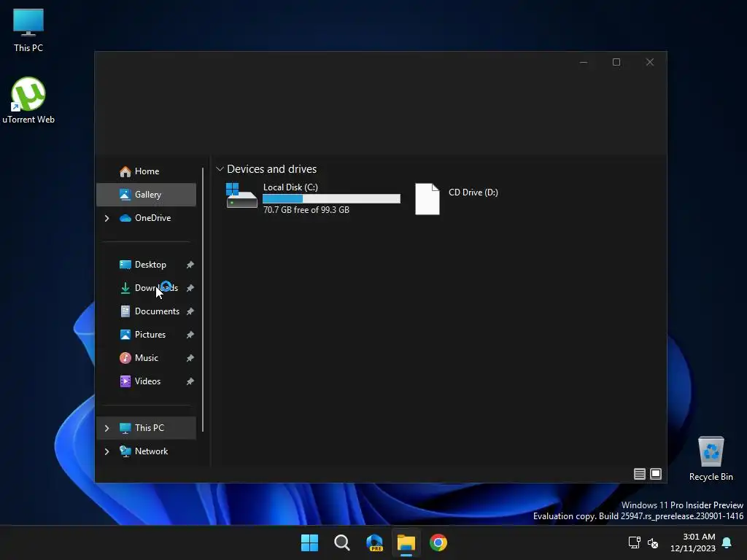Expand the This PC tree node
The width and height of the screenshot is (747, 560).
[107, 428]
